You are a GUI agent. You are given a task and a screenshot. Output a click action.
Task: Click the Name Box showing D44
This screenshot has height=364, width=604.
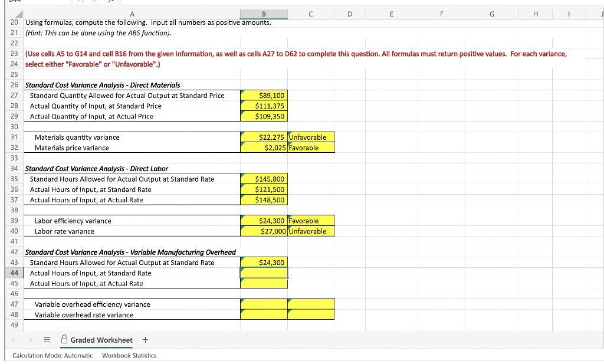35,2
